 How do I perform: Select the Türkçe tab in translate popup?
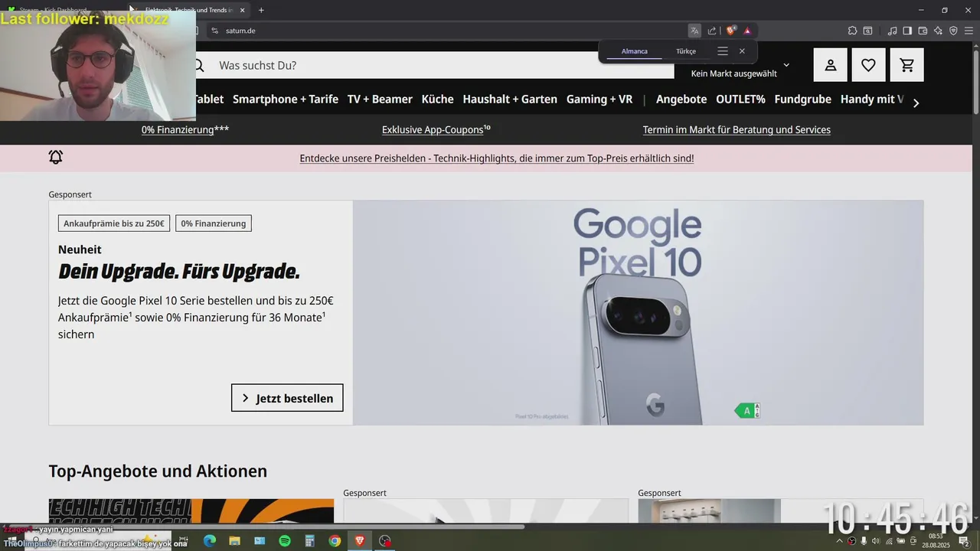pyautogui.click(x=686, y=51)
